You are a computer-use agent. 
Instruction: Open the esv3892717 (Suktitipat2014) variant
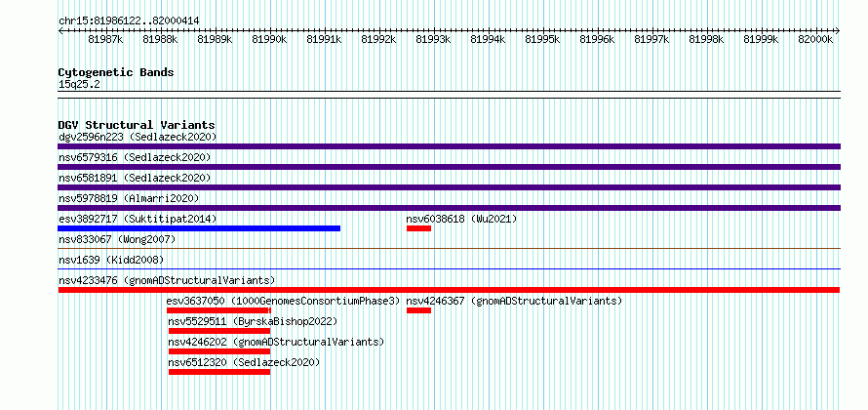[x=138, y=219]
